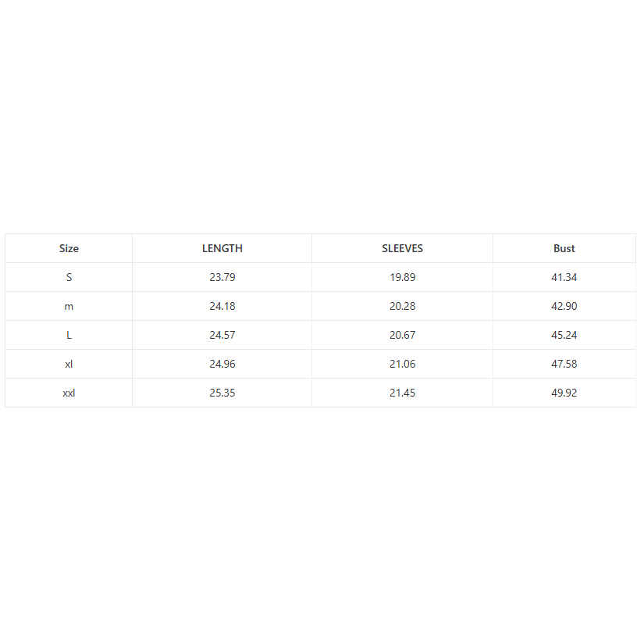Click the Bust column header
The image size is (644, 644).
[564, 248]
